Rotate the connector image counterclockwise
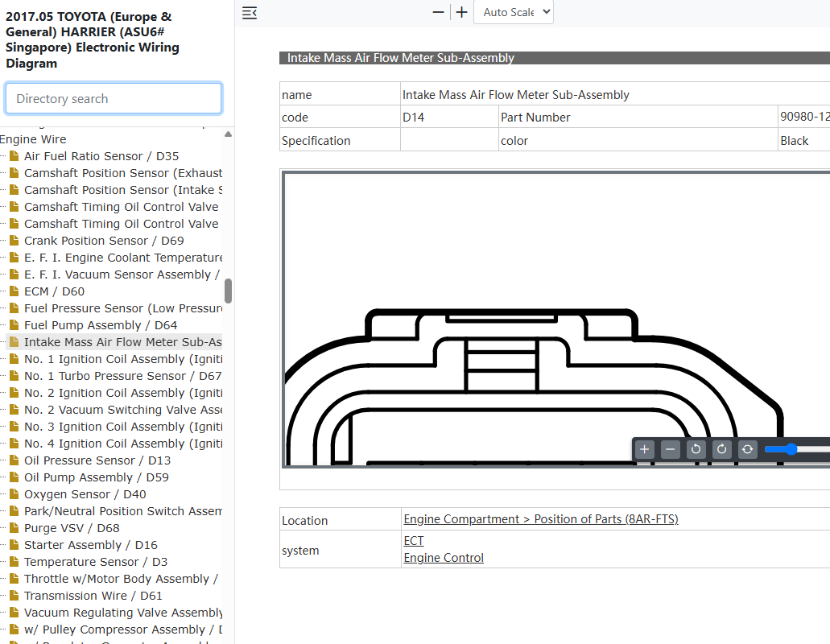Screen dimensions: 830x644 click(696, 449)
